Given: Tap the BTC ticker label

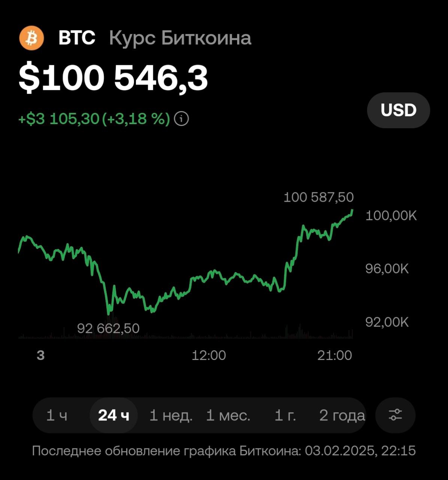Looking at the screenshot, I should point(77,38).
